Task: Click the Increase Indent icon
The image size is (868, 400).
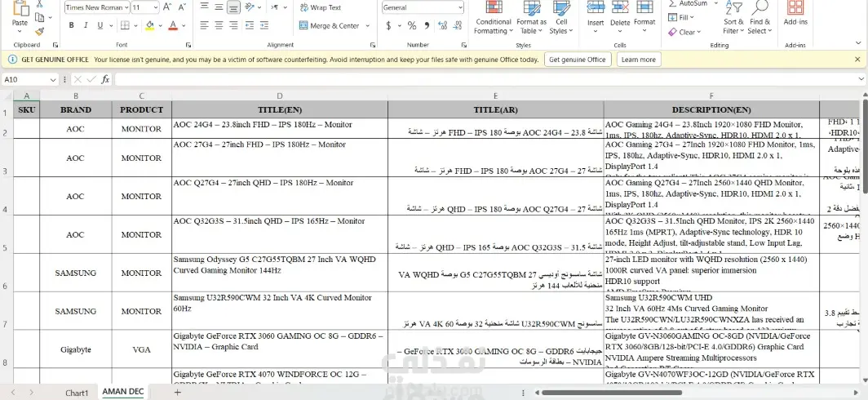Action: 263,25
